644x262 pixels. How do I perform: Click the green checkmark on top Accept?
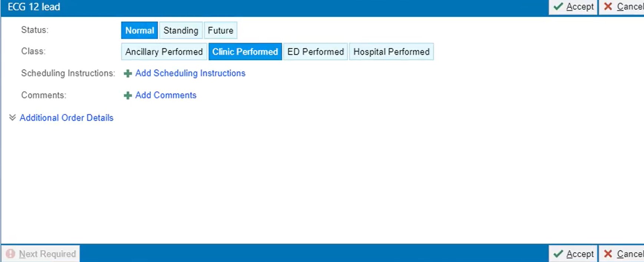click(x=558, y=7)
